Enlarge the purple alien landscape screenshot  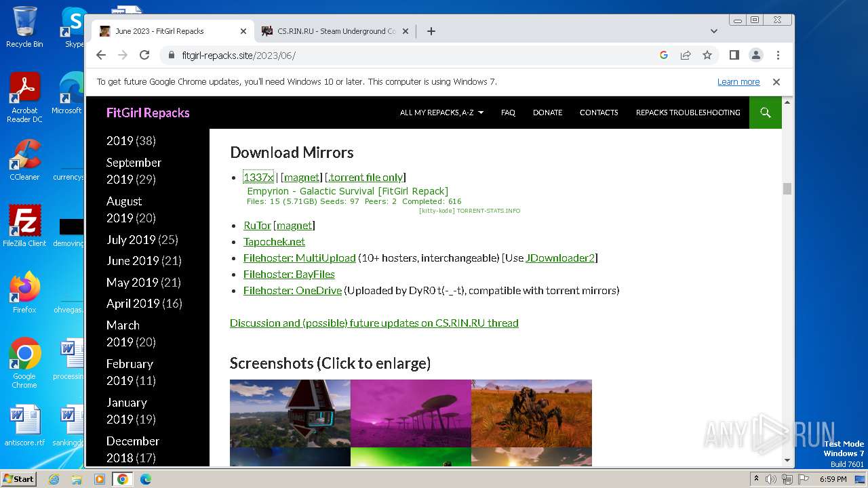click(x=411, y=413)
